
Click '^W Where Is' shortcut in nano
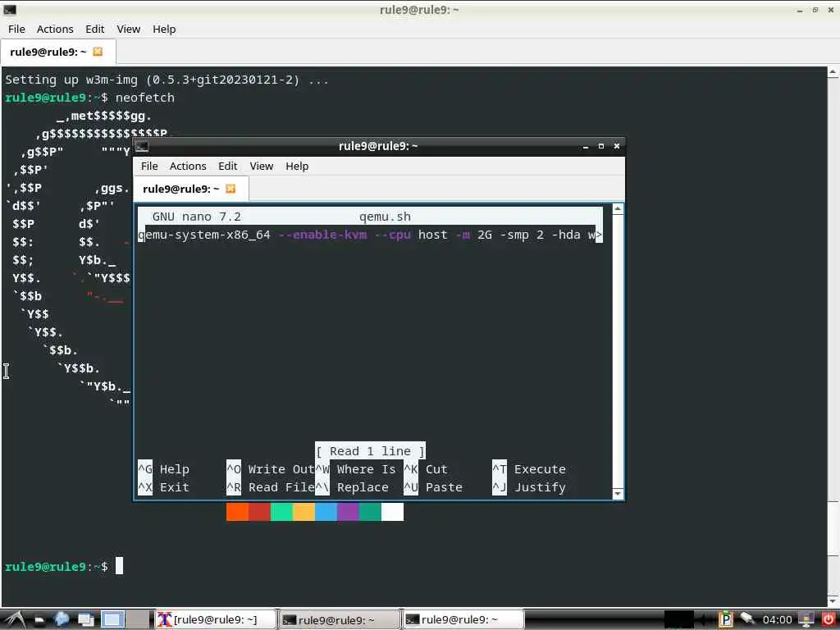pos(356,469)
